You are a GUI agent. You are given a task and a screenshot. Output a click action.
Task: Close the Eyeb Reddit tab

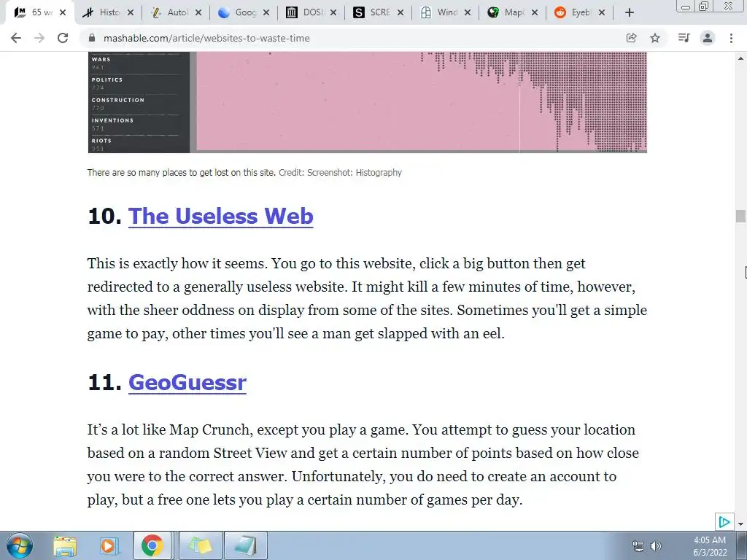tap(602, 12)
